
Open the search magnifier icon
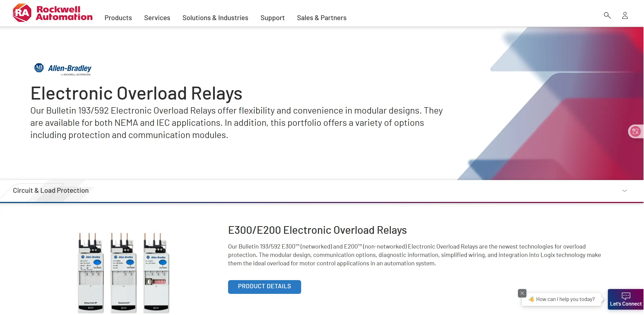[607, 16]
